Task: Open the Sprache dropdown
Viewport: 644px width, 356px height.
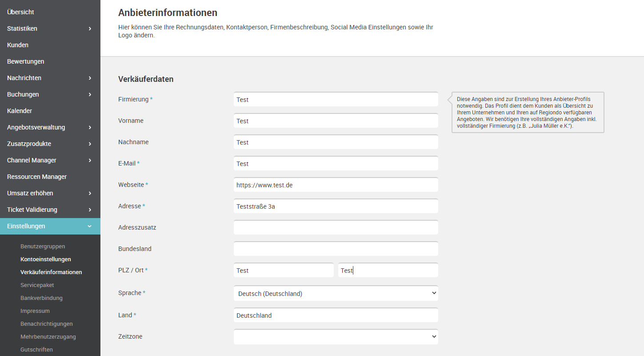Action: coord(336,293)
